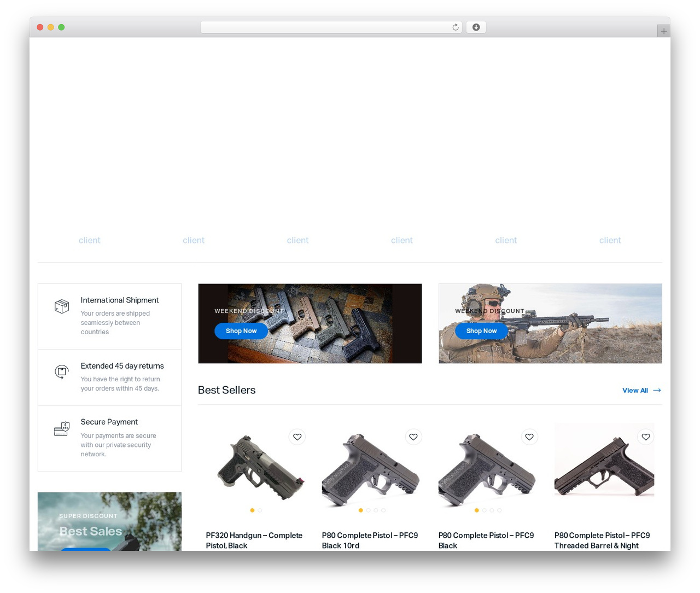Click Extended 45 day returns heading
Screen dimensions: 700x593
click(x=122, y=366)
